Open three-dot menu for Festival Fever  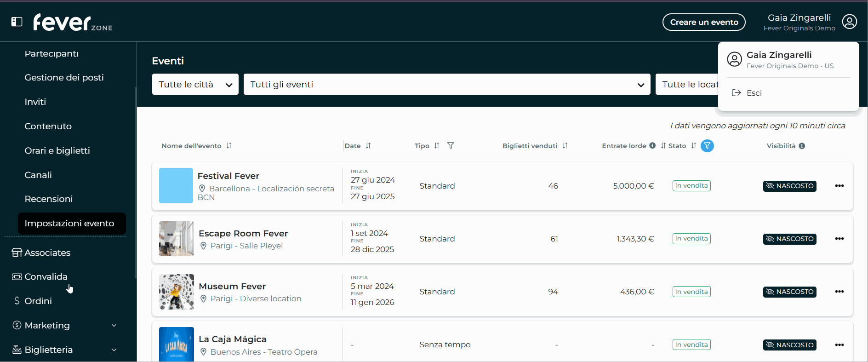coord(839,186)
